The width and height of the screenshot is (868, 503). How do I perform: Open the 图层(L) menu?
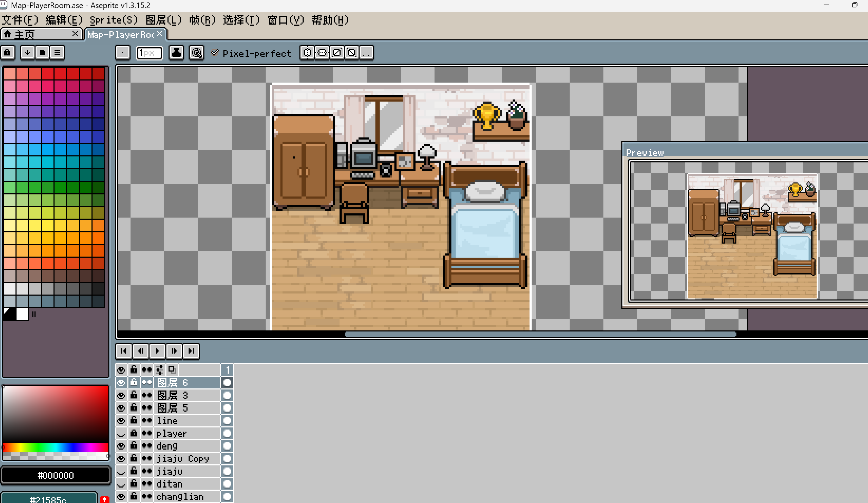tap(163, 20)
